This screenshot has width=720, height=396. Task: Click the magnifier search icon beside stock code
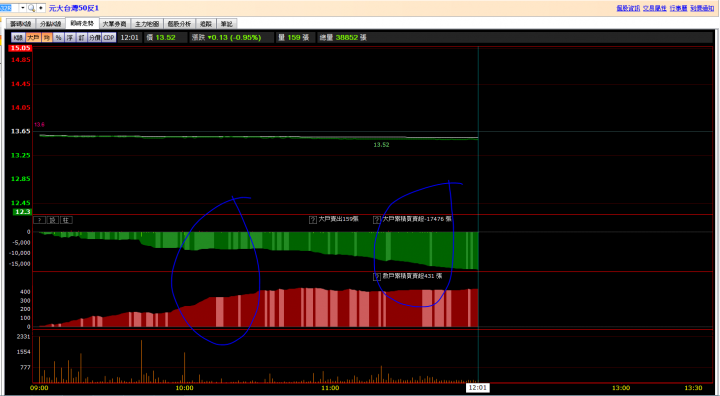[x=31, y=8]
